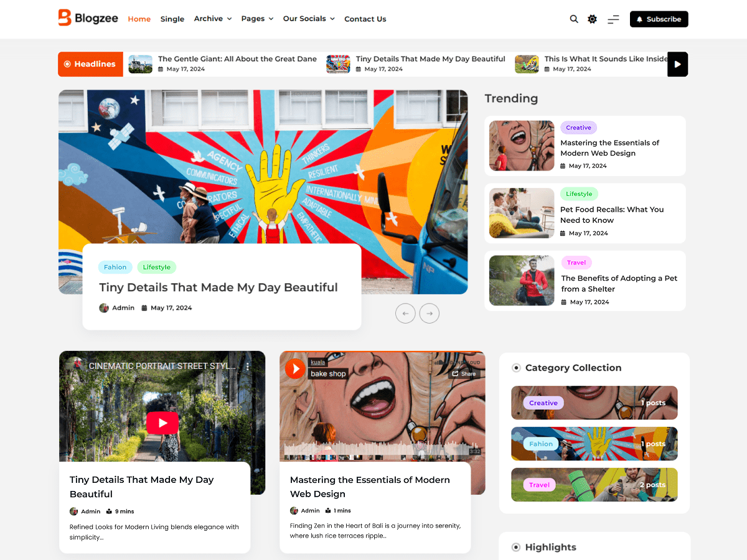Open the Contact Us page
This screenshot has width=747, height=560.
coord(365,19)
